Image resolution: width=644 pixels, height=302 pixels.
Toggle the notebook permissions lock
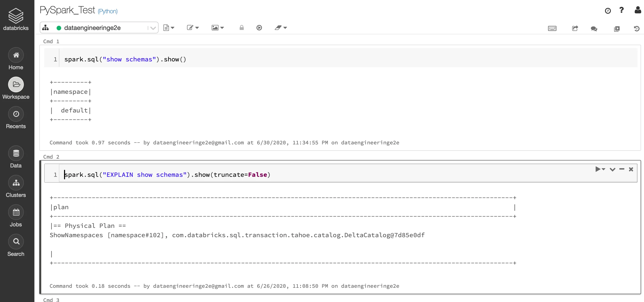(x=241, y=27)
